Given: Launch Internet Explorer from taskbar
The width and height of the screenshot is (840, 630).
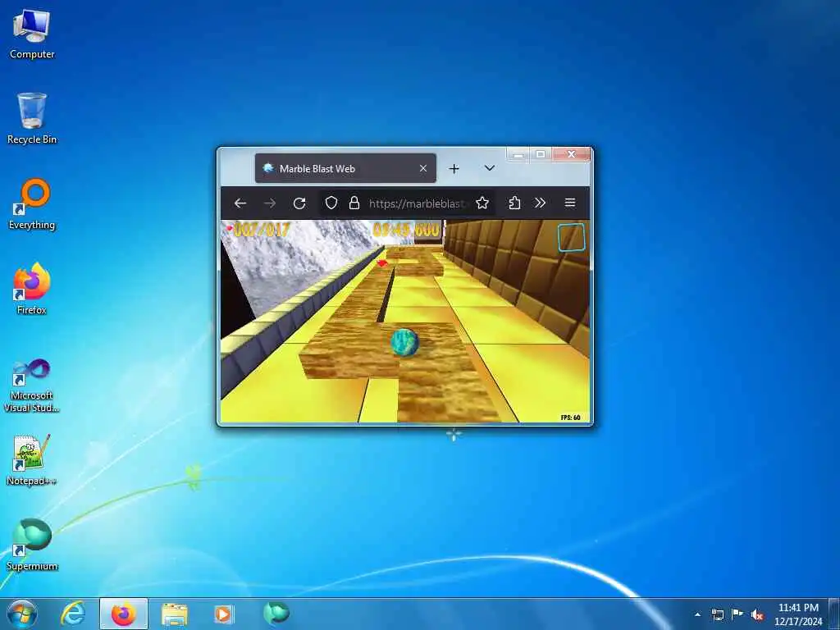Looking at the screenshot, I should 73,614.
